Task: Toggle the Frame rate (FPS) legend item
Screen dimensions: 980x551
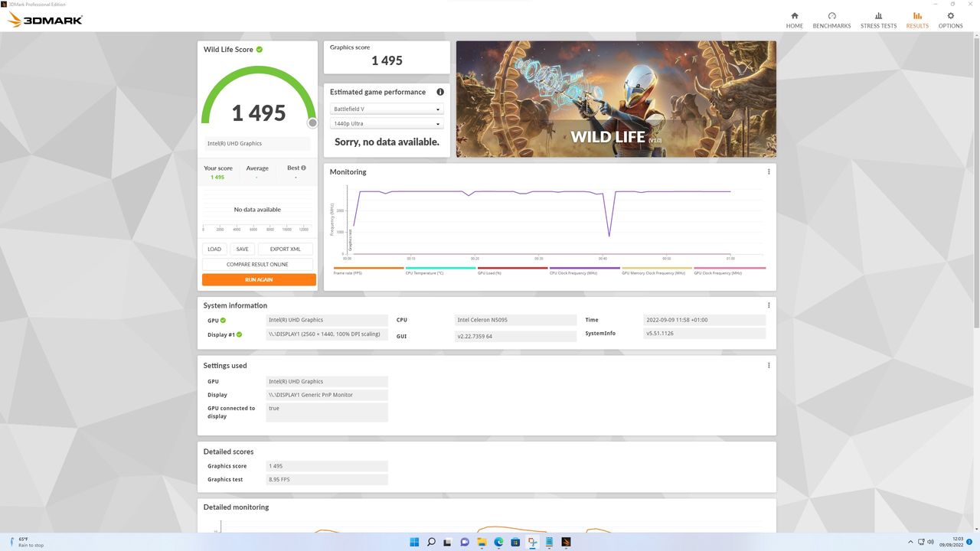Action: coord(368,271)
